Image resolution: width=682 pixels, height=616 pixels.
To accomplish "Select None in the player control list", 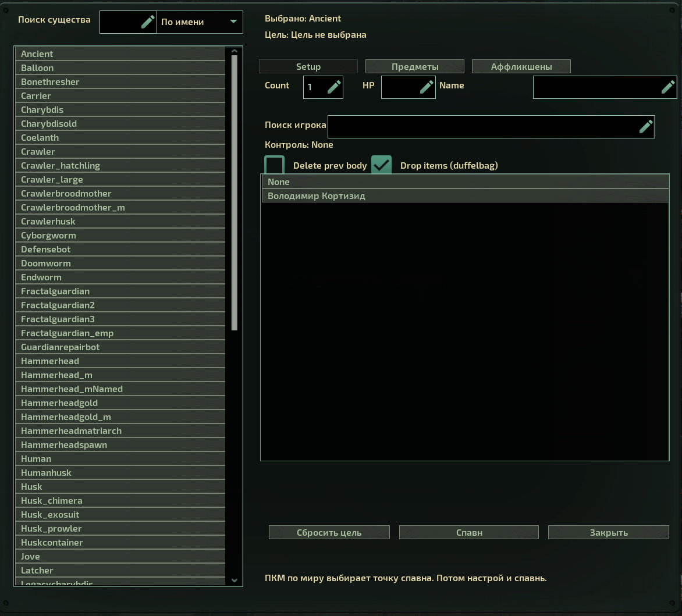I will click(x=465, y=181).
